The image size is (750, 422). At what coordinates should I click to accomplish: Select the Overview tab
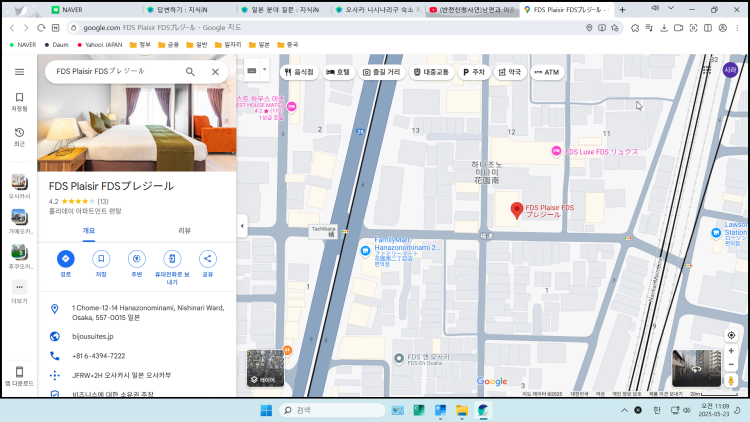[x=88, y=231]
